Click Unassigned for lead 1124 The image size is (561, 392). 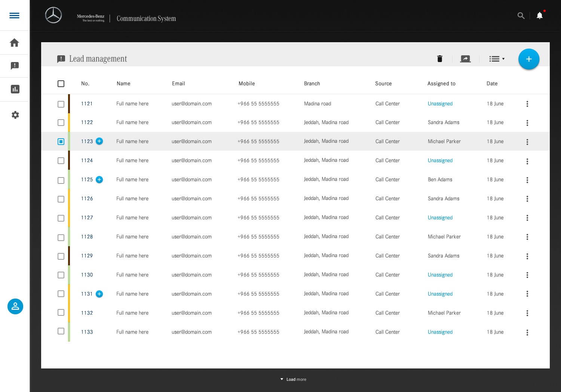440,160
